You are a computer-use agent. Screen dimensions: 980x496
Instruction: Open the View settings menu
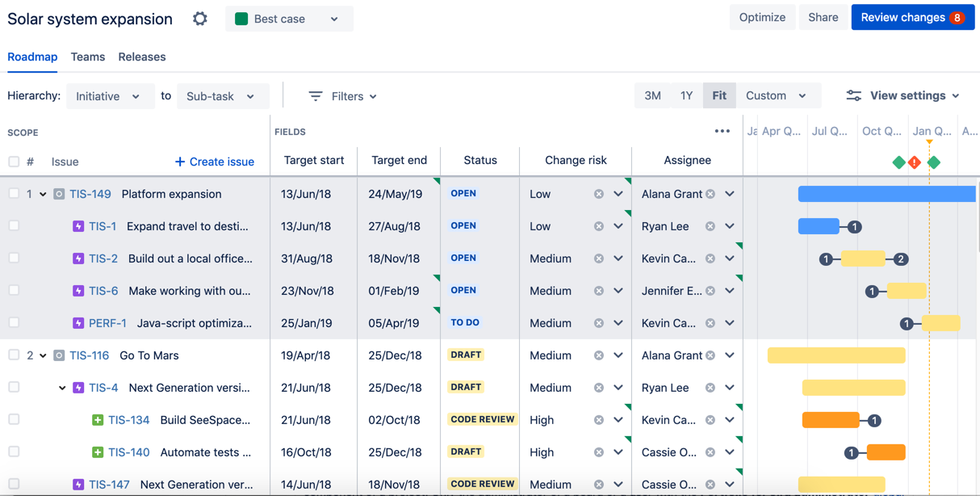pyautogui.click(x=903, y=95)
